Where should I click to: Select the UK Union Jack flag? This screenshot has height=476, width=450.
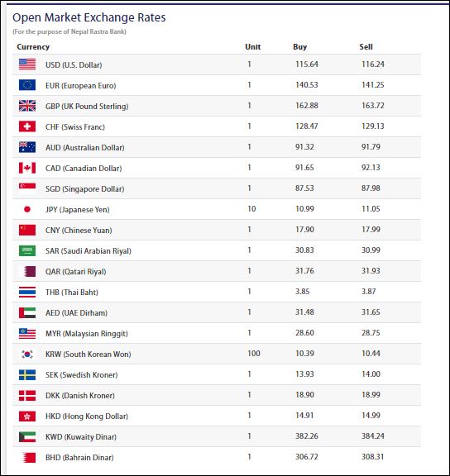pos(27,106)
